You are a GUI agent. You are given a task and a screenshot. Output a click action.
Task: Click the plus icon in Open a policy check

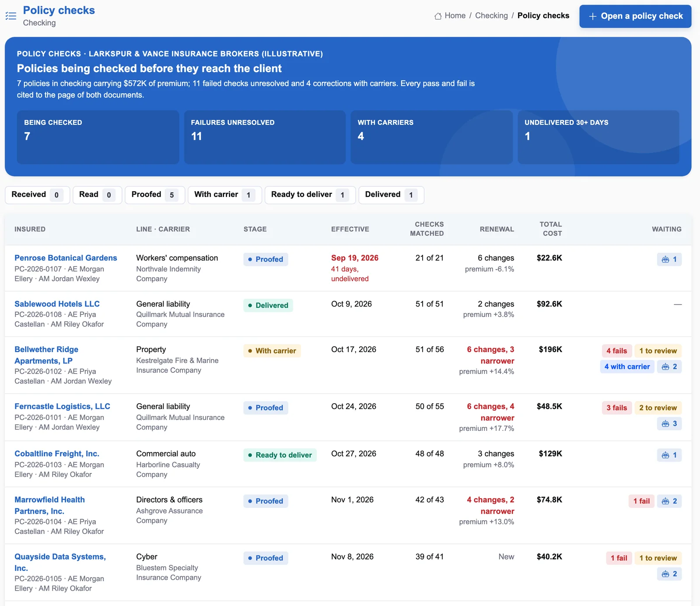(x=593, y=16)
